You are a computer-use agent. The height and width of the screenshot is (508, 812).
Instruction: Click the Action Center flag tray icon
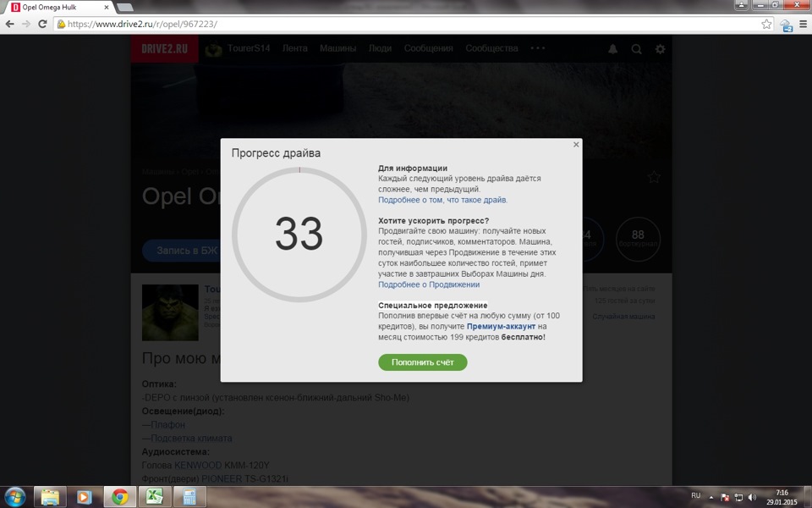click(725, 498)
